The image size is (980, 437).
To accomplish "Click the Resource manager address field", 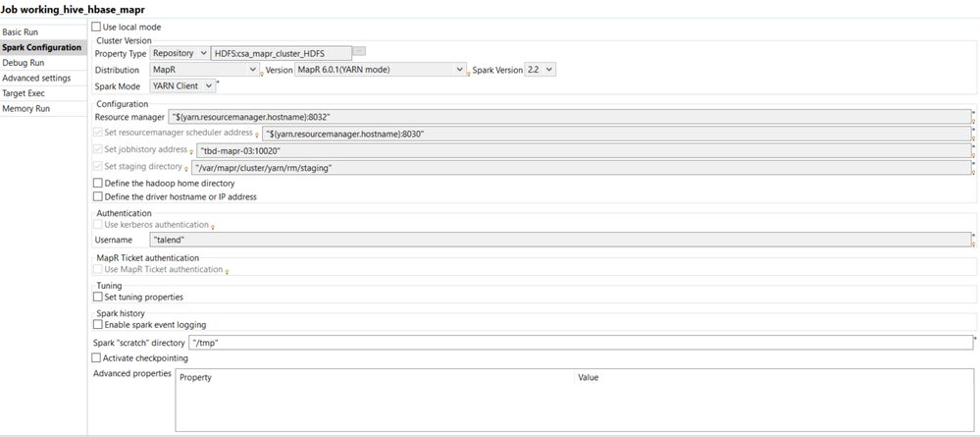I will tap(569, 117).
